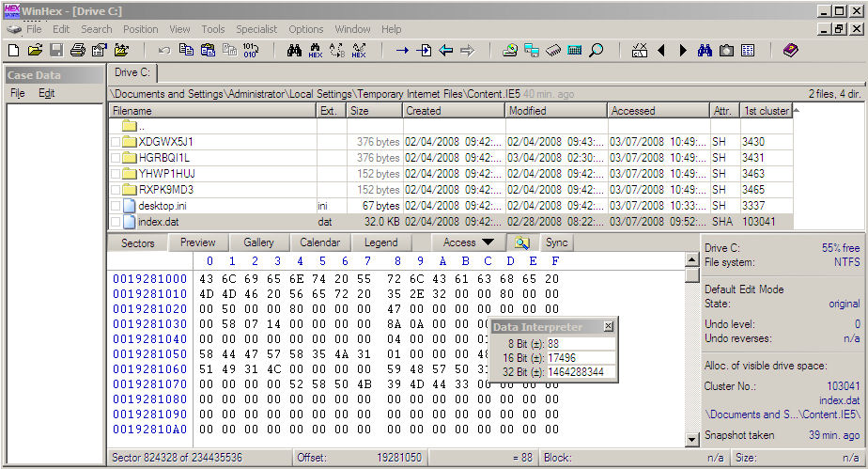Tick the checkbox for the XDGWX5J1 folder

pos(116,142)
